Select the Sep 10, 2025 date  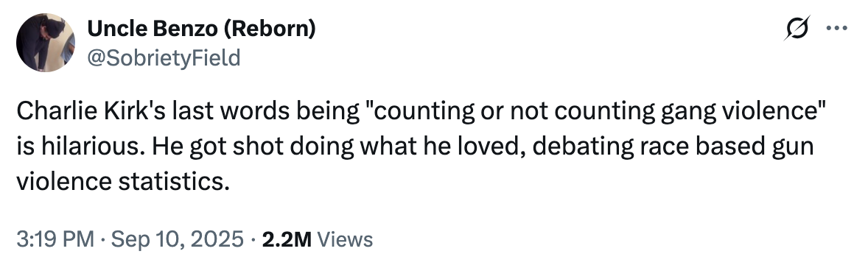pyautogui.click(x=177, y=239)
